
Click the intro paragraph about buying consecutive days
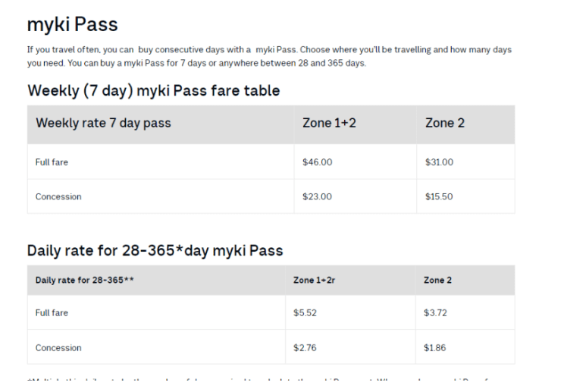269,56
